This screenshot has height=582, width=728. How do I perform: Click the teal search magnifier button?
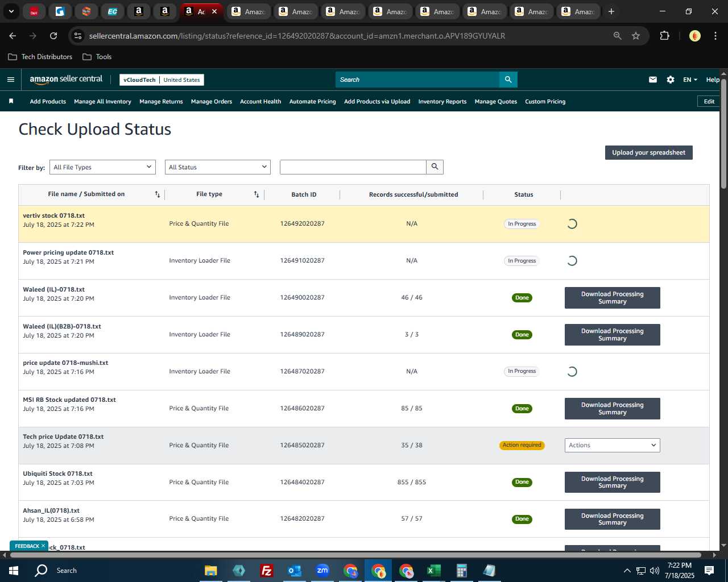click(508, 80)
